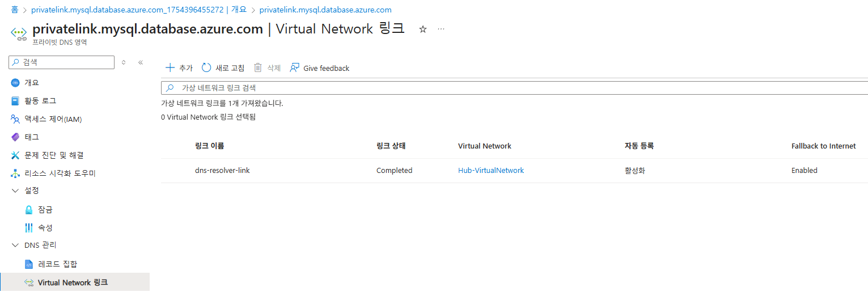Viewport: 868px width, 292px height.
Task: Click the 활성화 auto-registration cell
Action: pos(634,171)
